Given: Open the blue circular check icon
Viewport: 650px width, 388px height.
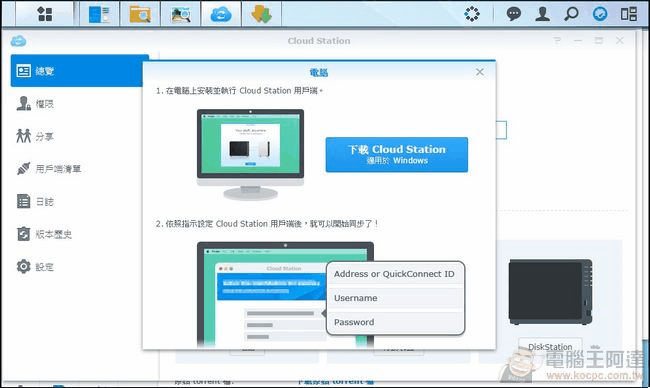Looking at the screenshot, I should [x=600, y=14].
